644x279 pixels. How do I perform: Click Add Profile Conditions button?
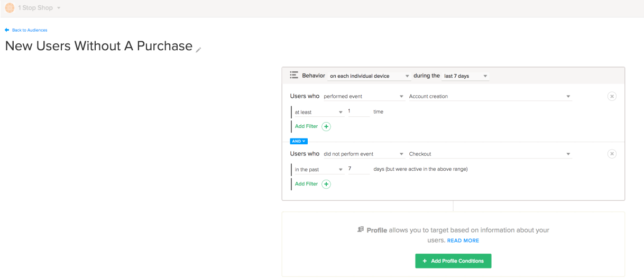pos(453,261)
